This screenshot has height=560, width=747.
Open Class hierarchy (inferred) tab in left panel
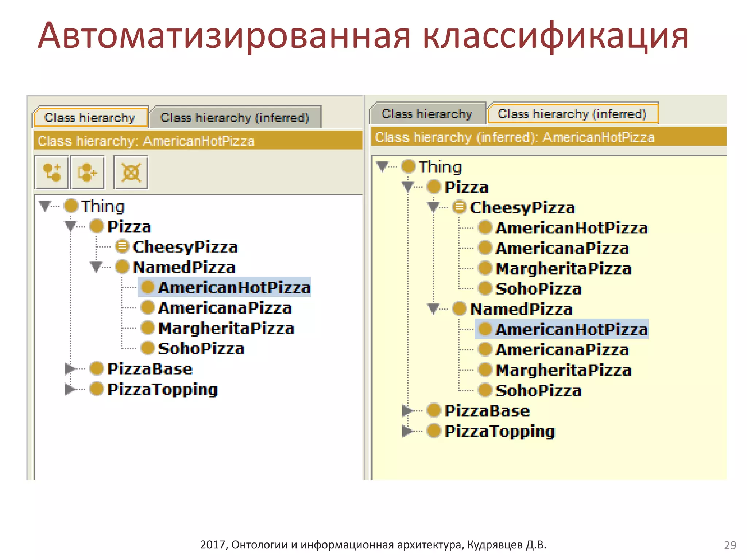click(235, 117)
